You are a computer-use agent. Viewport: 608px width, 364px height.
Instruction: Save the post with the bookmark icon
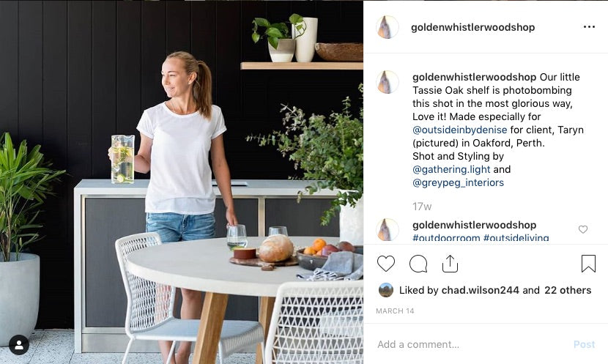coord(588,264)
